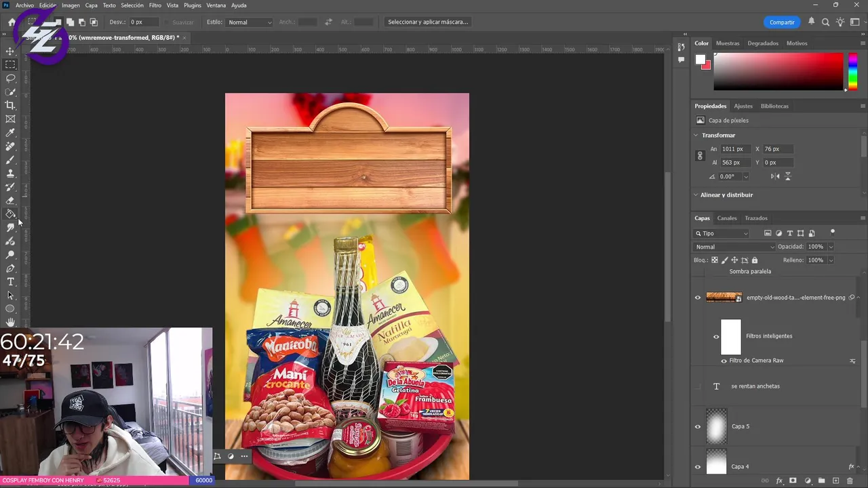
Task: Select the Lasso tool
Action: [x=10, y=78]
